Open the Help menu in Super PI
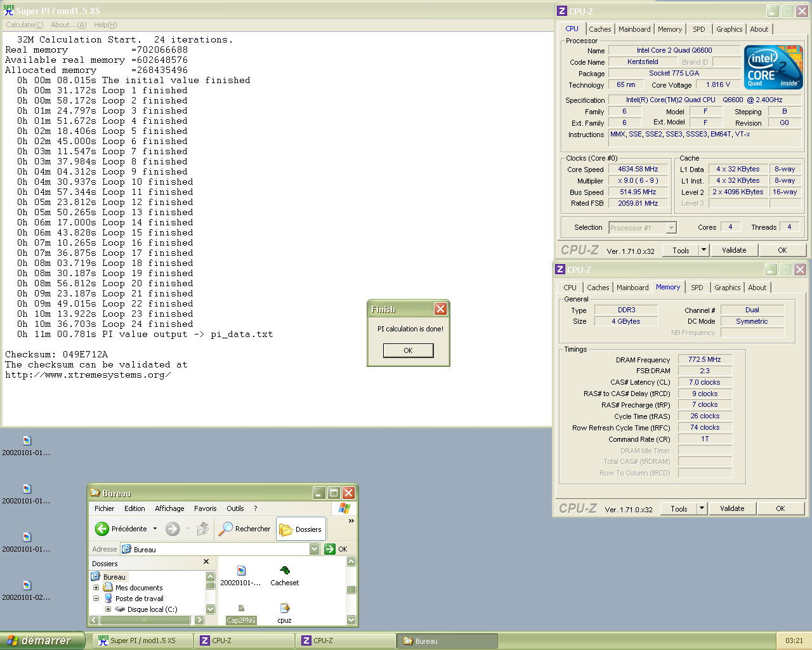 [105, 25]
